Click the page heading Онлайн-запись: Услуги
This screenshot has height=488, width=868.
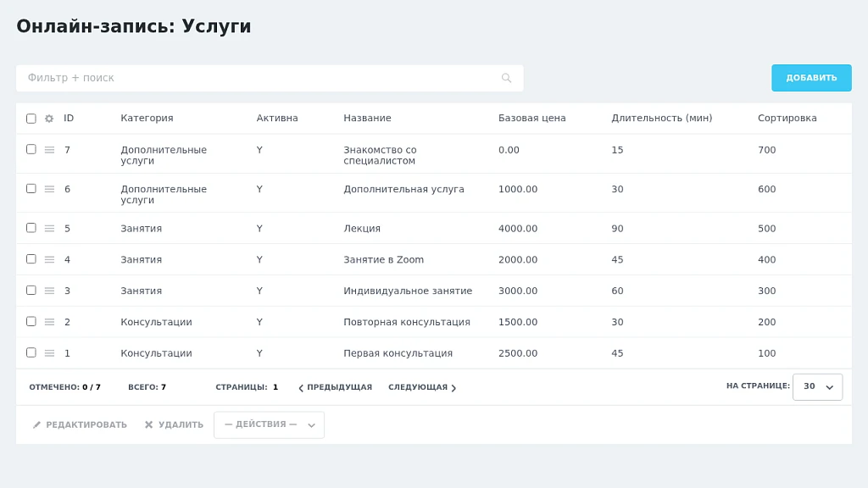[x=133, y=26]
